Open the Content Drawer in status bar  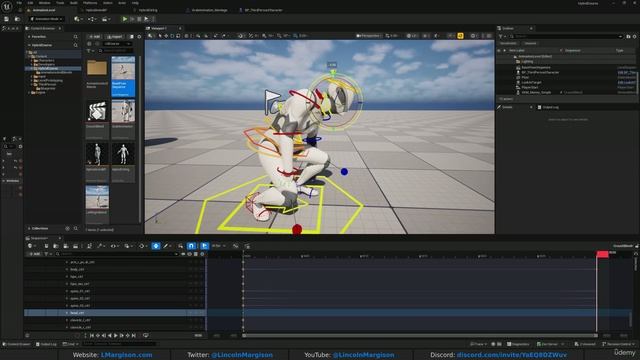click(17, 344)
